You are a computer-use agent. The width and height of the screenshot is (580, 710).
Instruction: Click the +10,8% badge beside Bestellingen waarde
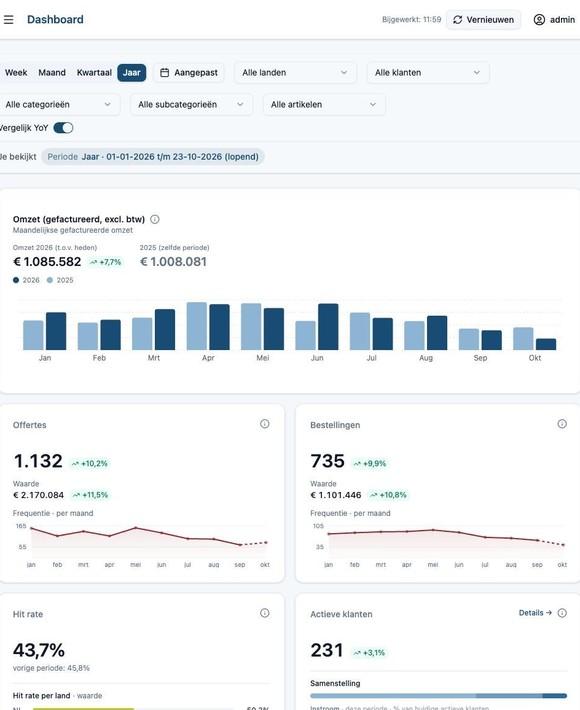click(388, 495)
